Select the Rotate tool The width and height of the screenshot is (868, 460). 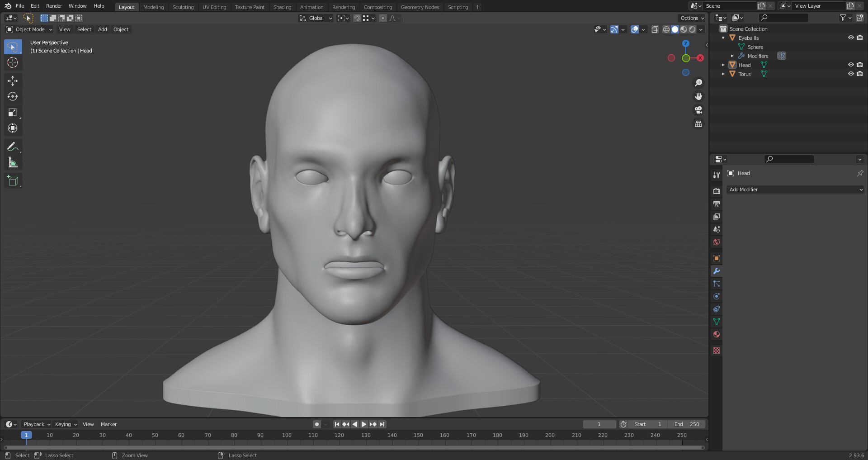[x=13, y=96]
